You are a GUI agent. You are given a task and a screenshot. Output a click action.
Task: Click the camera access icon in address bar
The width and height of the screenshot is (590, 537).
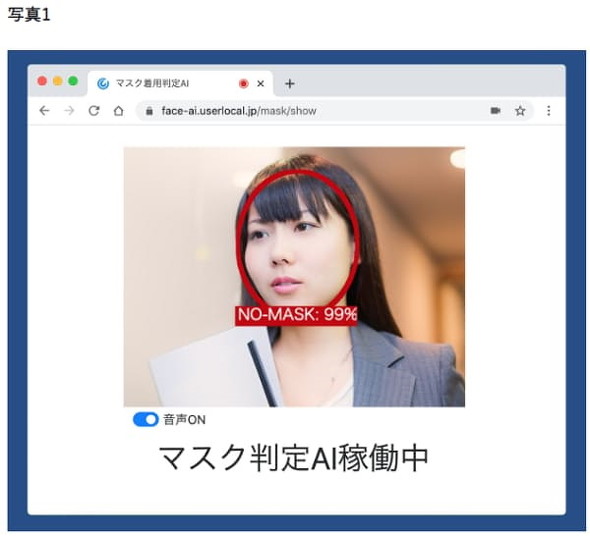pos(496,111)
